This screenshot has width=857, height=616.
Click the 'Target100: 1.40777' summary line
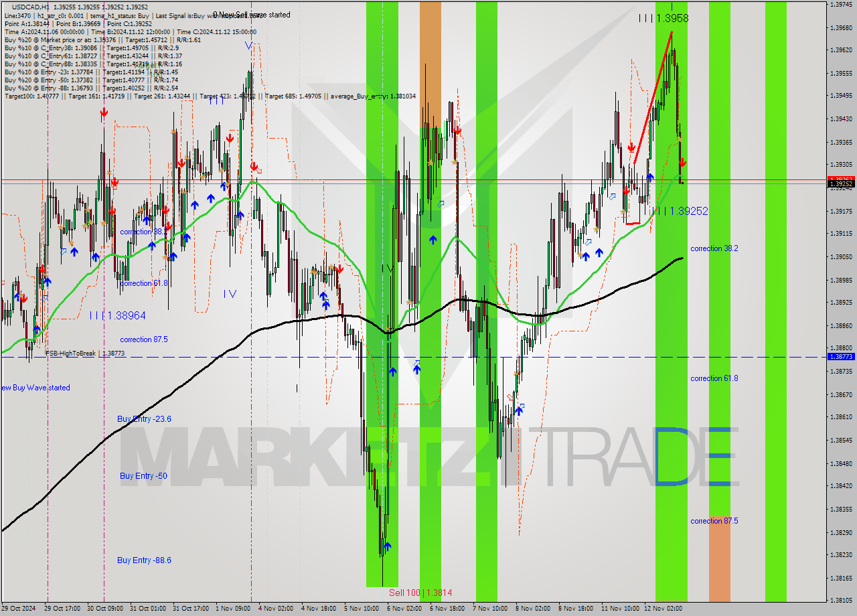(x=210, y=96)
